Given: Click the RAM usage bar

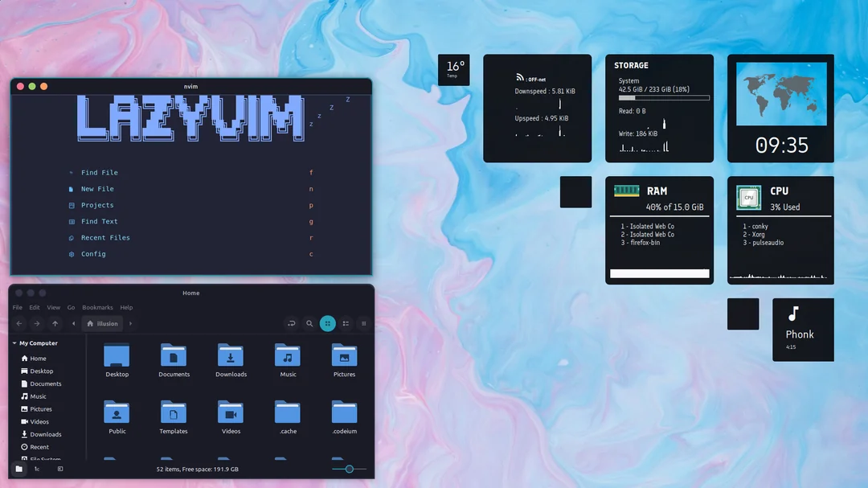Looking at the screenshot, I should coord(659,273).
